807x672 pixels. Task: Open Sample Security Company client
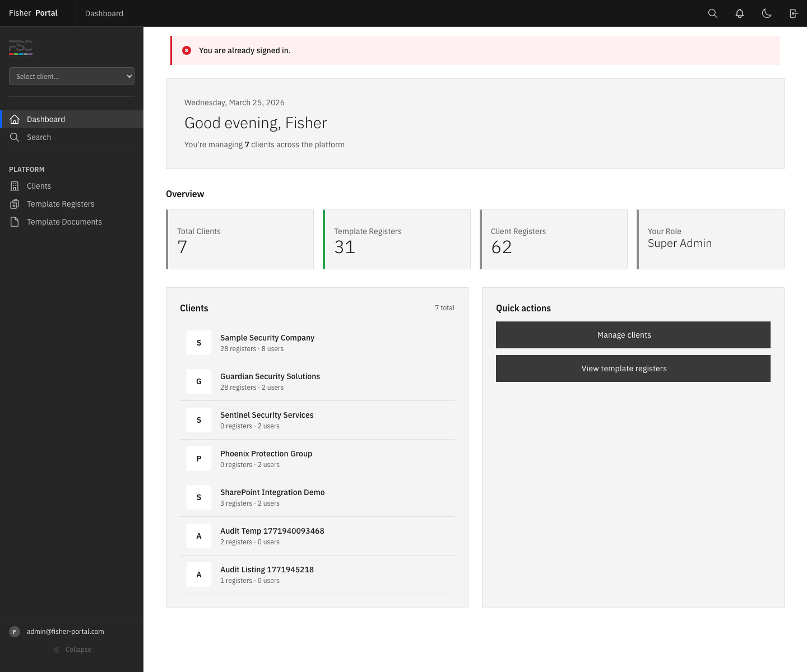[267, 338]
